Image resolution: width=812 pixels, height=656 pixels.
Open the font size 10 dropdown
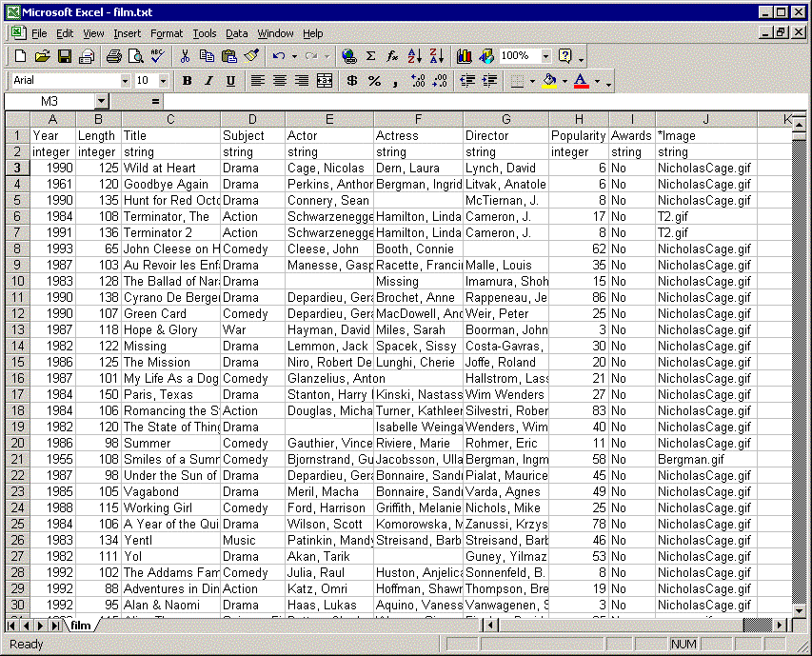point(164,81)
